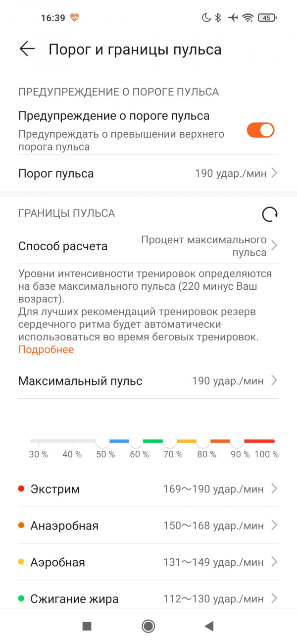Open the Экстрим zone range

click(x=148, y=489)
